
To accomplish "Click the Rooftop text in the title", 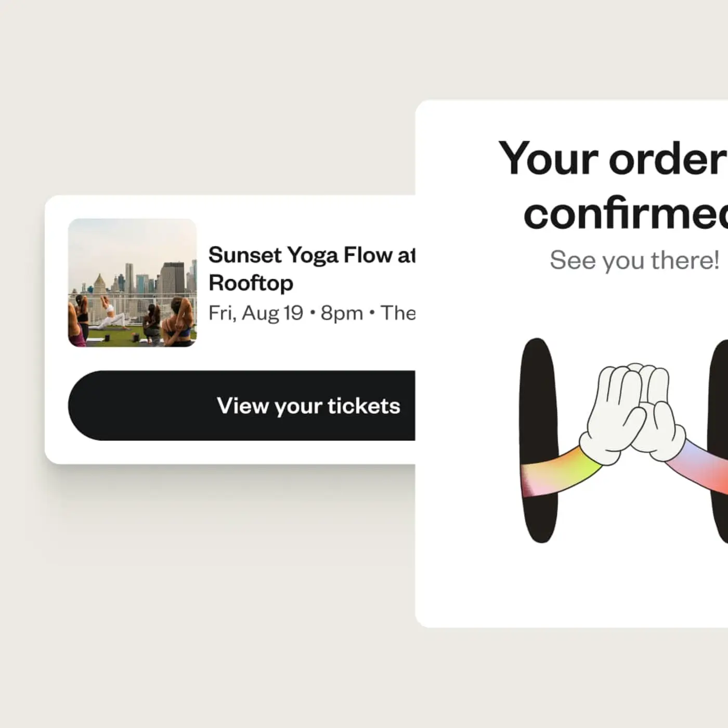I will (251, 283).
